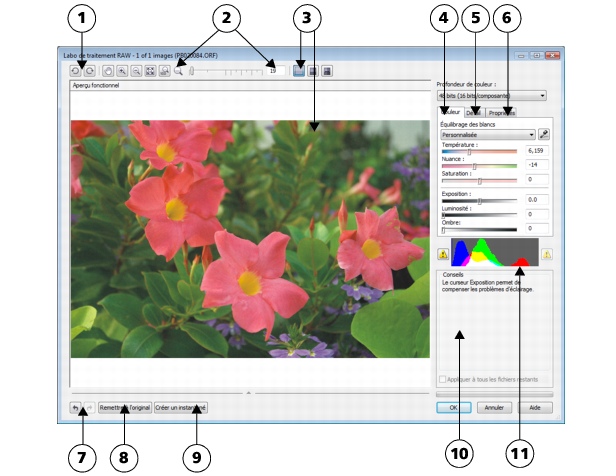The width and height of the screenshot is (616, 476).
Task: Open Équilibrage des blancs Personnalisée dropdown
Action: coord(488,135)
